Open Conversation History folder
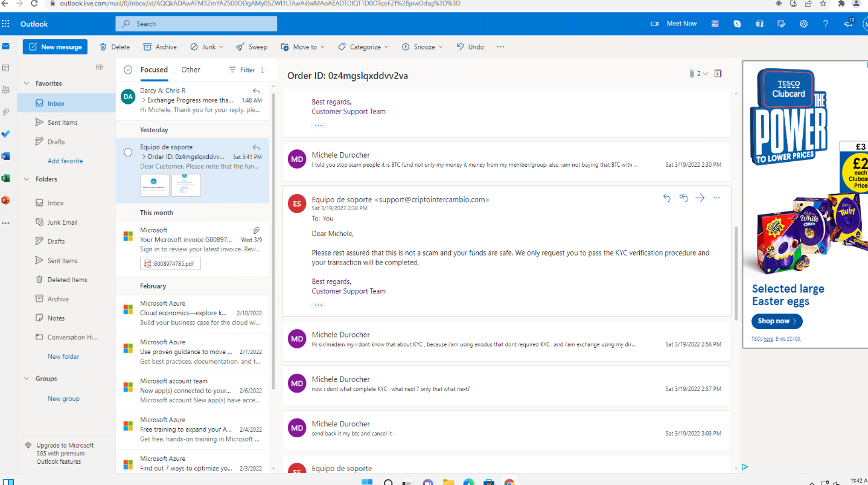 click(x=66, y=338)
